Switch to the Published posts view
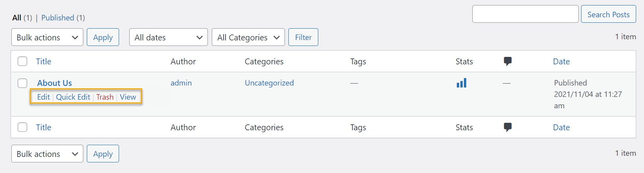The width and height of the screenshot is (644, 173). coord(58,18)
